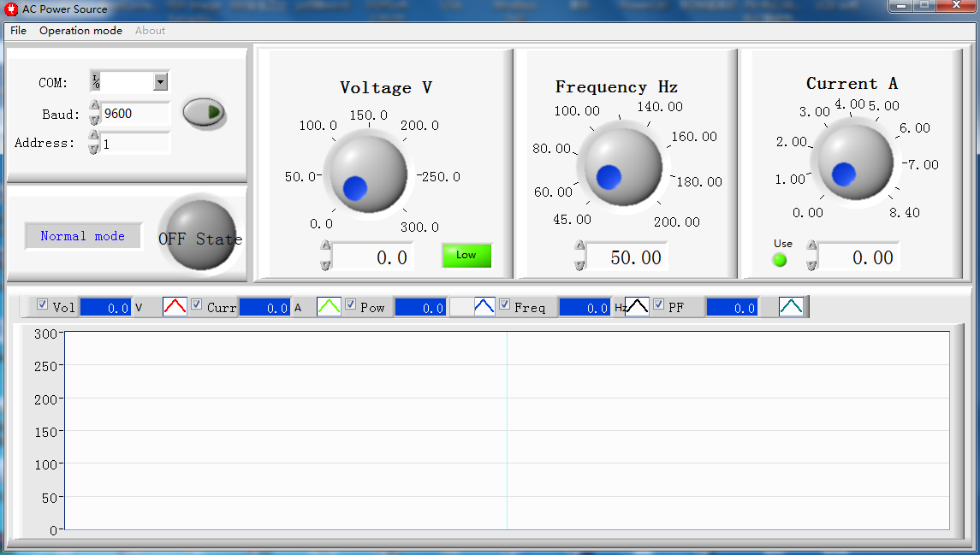Decrease the Frequency value with down arrow

click(580, 265)
